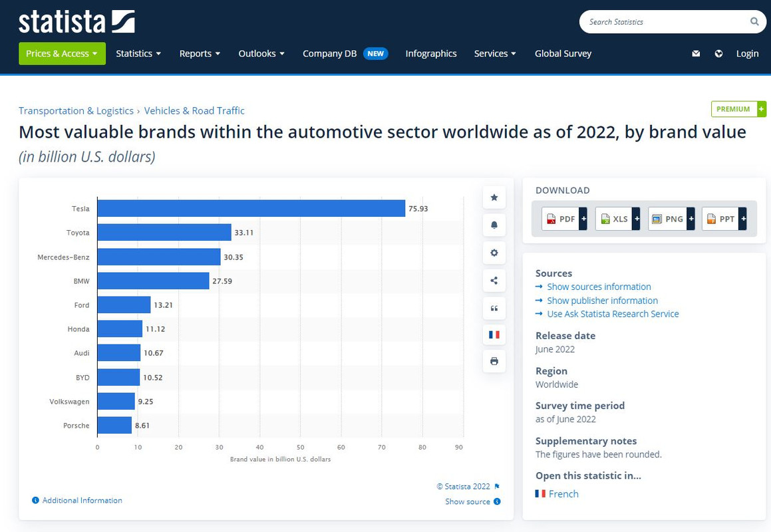This screenshot has height=532, width=771.
Task: Share statistic using the share icon
Action: pyautogui.click(x=494, y=280)
